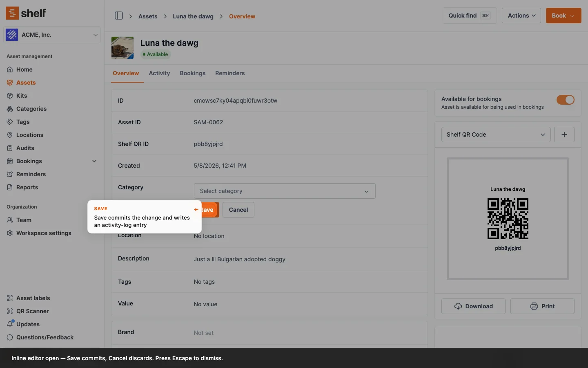Switch to the Reminders tab
The image size is (588, 368).
[x=230, y=73]
